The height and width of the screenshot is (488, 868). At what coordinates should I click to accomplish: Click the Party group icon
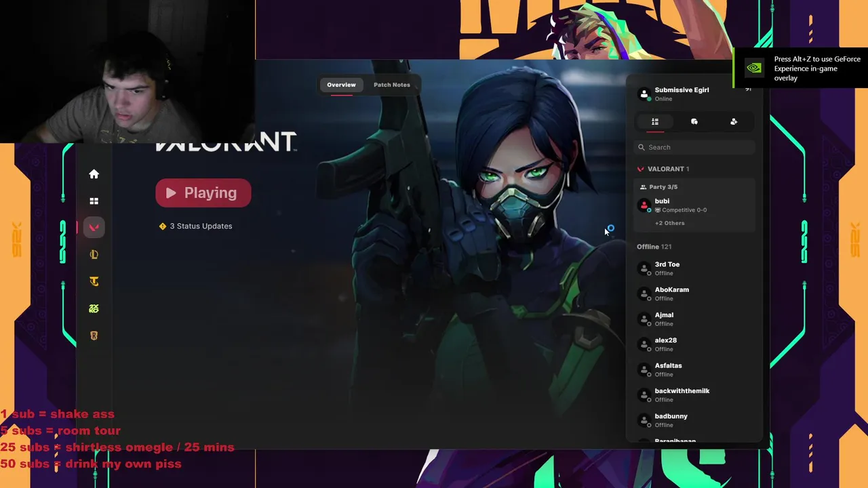pos(643,187)
